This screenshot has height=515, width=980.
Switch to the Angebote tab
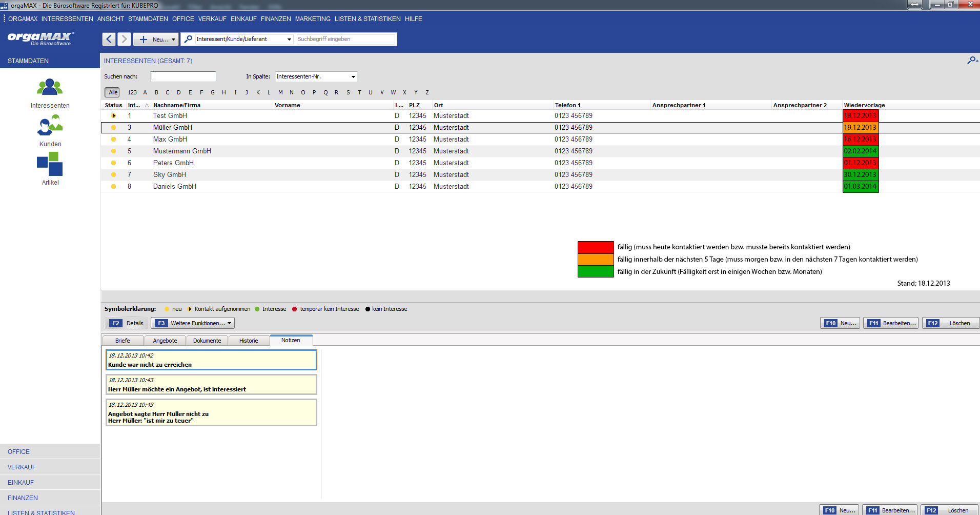[x=165, y=341]
